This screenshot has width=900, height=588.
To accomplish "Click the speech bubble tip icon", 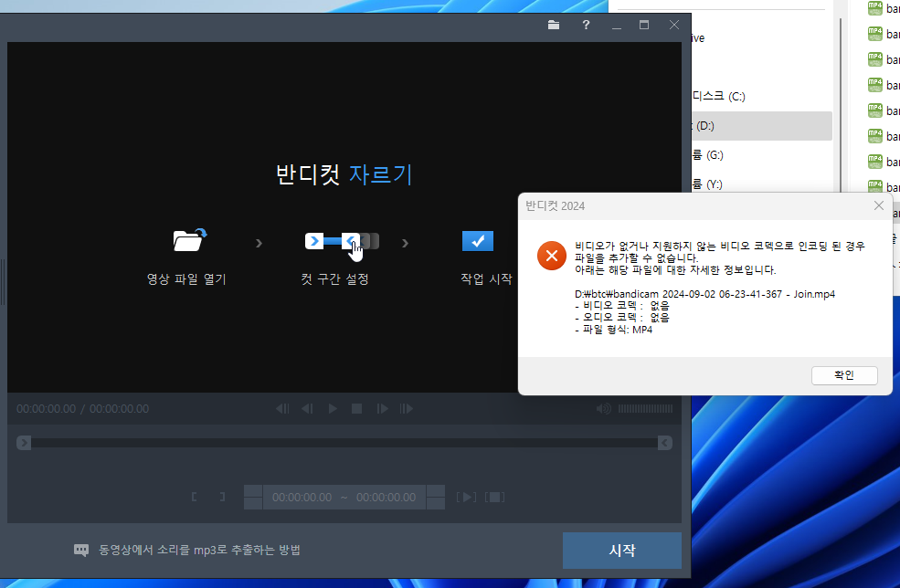I will pyautogui.click(x=81, y=551).
